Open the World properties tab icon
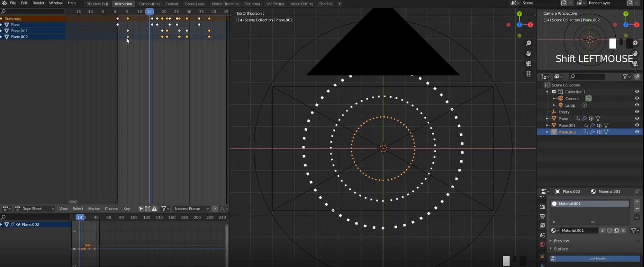This screenshot has width=644, height=267. point(542,245)
